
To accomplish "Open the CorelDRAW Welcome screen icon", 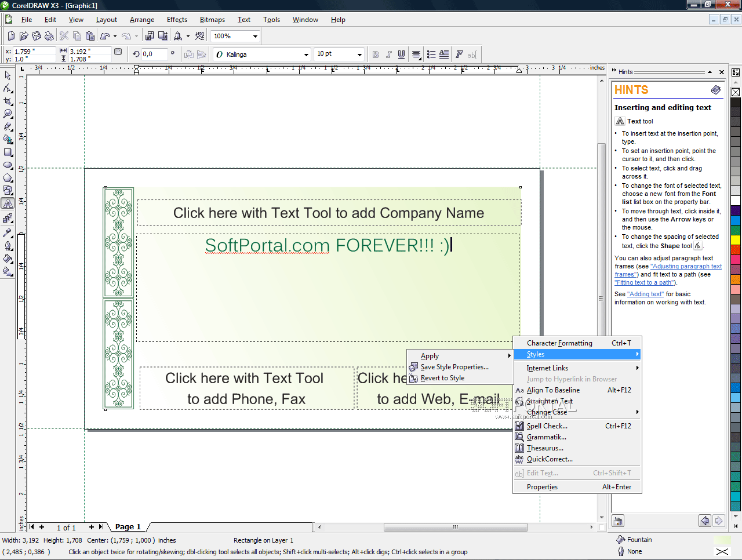I will pyautogui.click(x=200, y=36).
